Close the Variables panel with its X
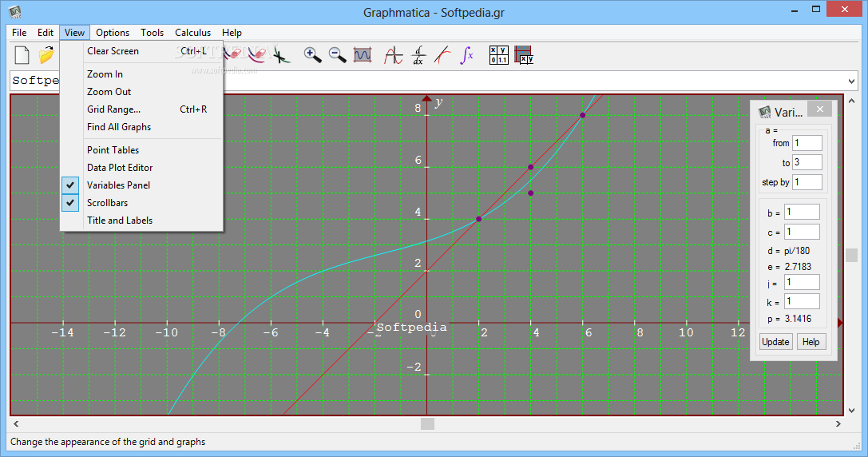 820,109
